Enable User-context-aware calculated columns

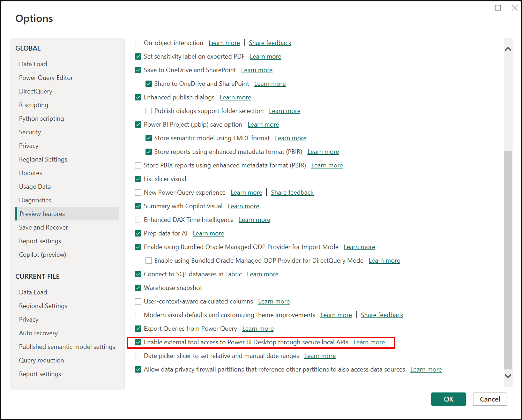tap(138, 301)
